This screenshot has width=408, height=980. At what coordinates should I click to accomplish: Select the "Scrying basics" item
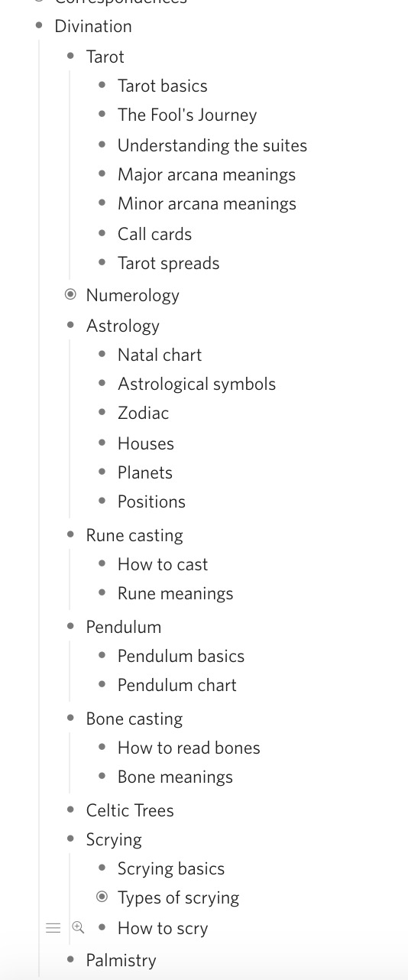(x=171, y=868)
